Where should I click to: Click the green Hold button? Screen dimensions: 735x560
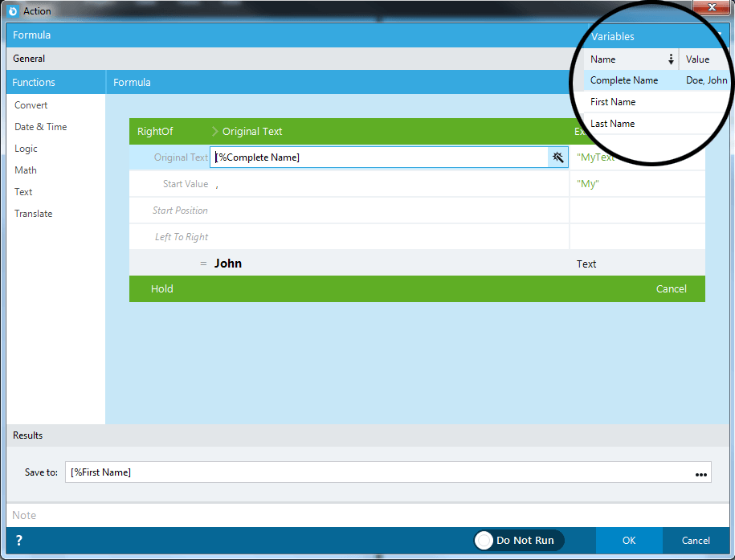(162, 289)
